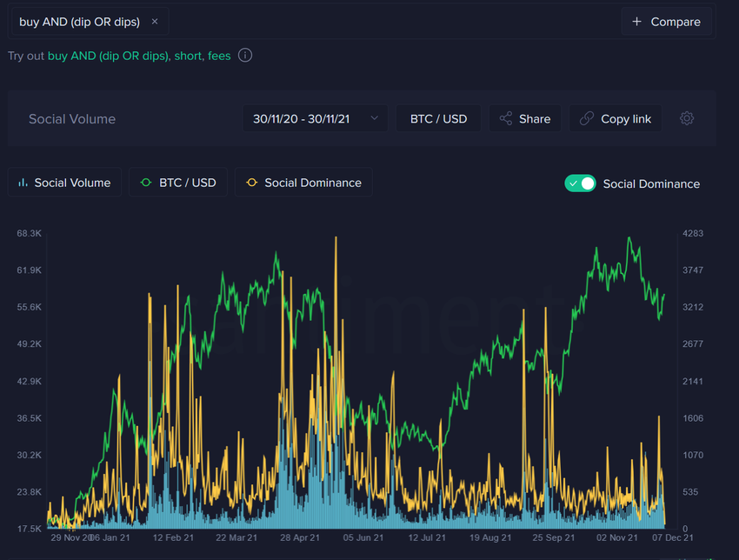Click the '28 Apr 21' label on the time axis
The image size is (739, 560).
pos(301,538)
